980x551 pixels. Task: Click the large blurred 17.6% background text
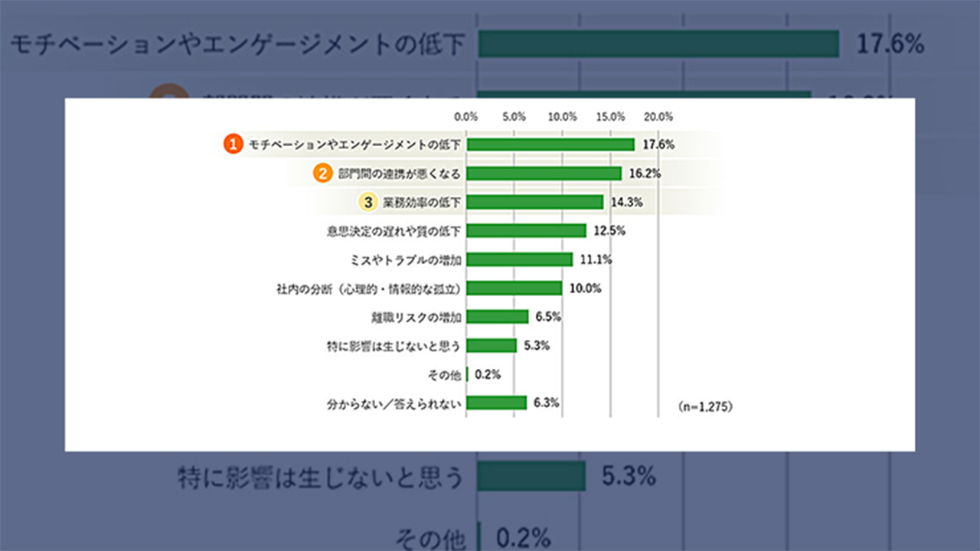(889, 44)
